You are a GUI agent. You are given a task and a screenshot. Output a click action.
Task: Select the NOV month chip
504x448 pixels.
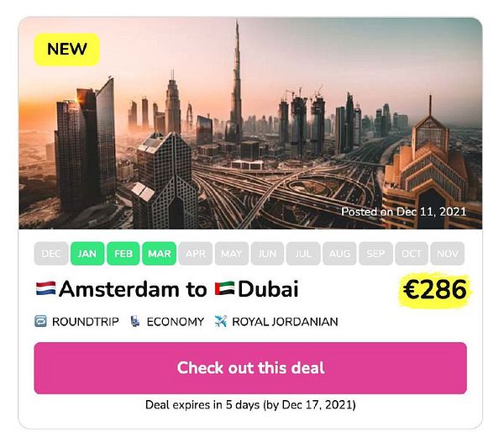click(x=448, y=254)
